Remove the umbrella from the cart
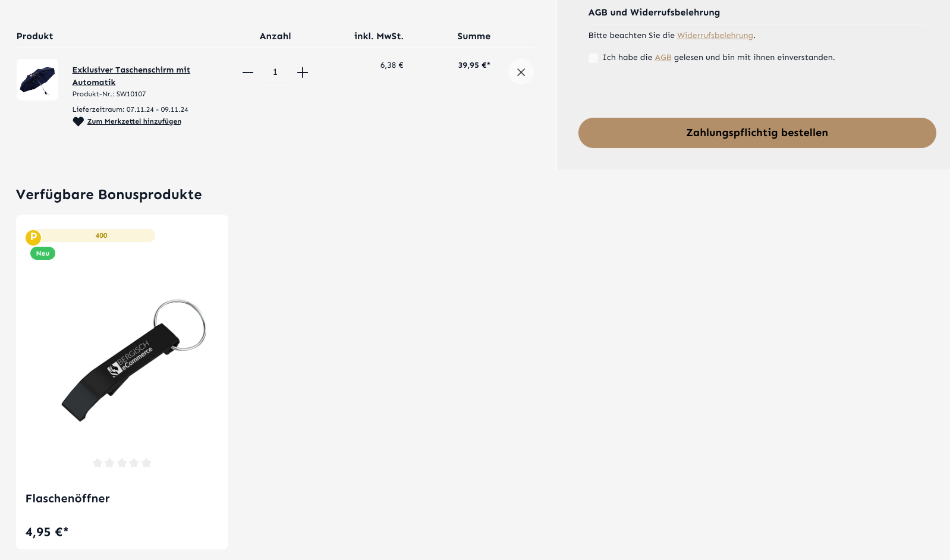The height and width of the screenshot is (560, 950). [x=521, y=73]
